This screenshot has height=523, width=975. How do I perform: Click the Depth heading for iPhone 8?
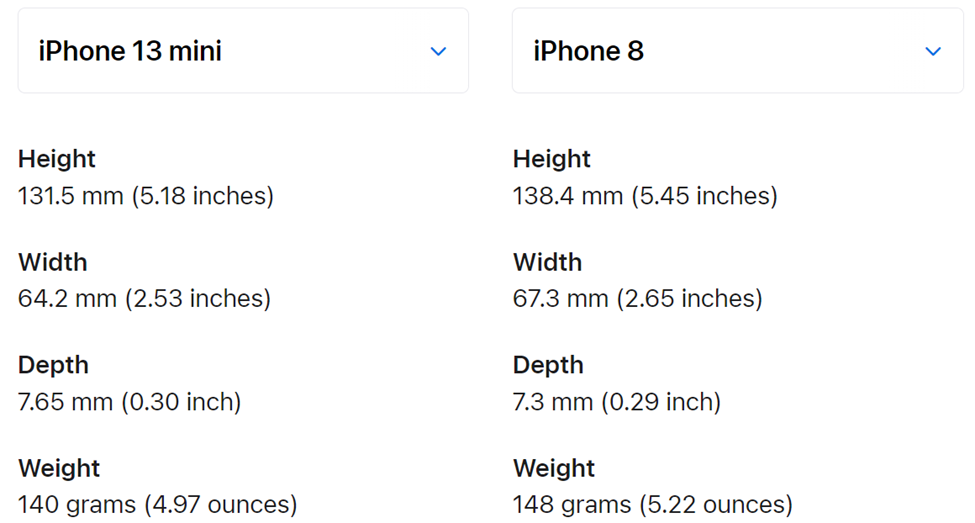coord(549,365)
